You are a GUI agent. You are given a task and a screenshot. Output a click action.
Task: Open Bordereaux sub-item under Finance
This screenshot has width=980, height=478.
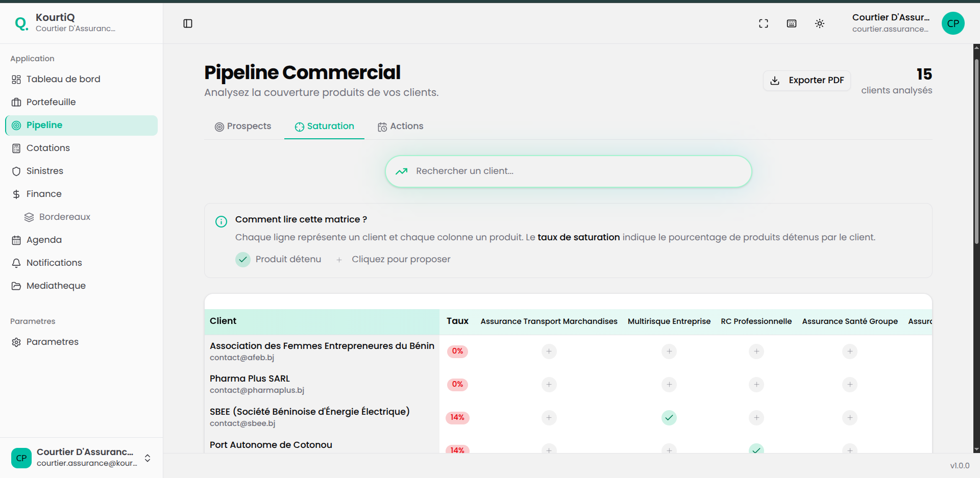(64, 217)
